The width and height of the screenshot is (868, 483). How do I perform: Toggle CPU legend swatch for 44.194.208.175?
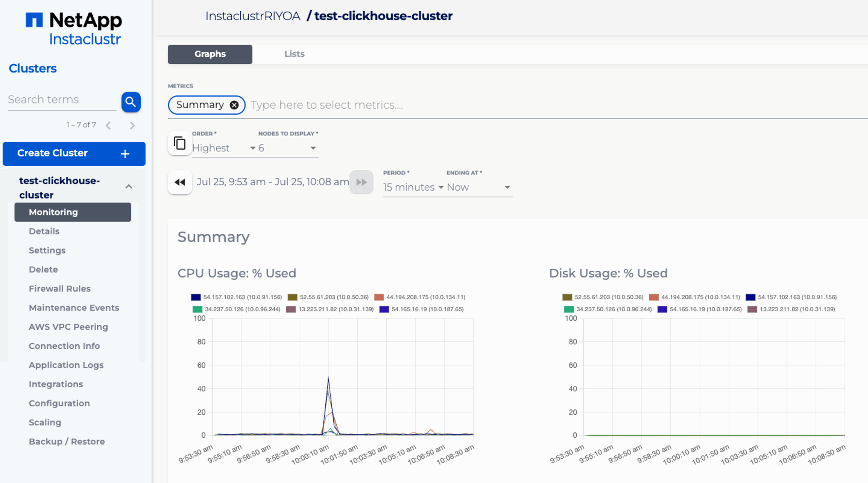point(379,297)
